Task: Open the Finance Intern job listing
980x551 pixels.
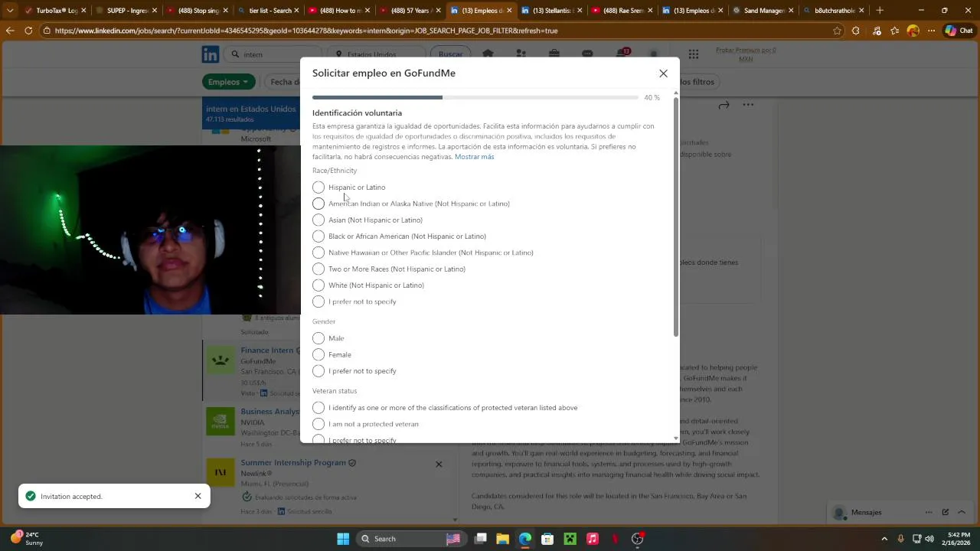Action: click(x=267, y=350)
